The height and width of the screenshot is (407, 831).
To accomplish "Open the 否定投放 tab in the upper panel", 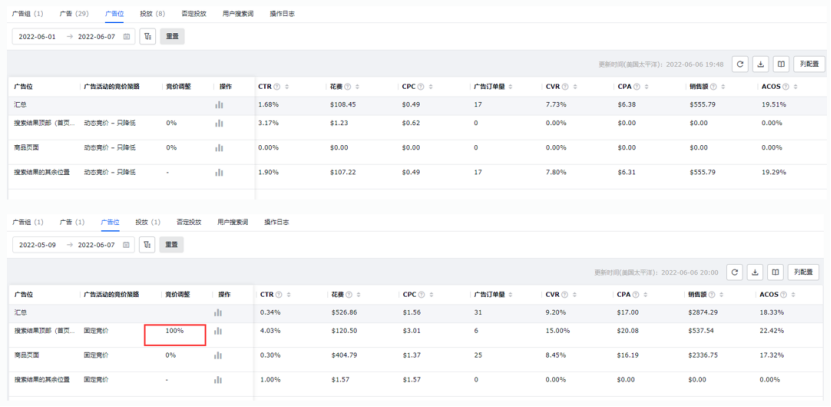I will pyautogui.click(x=193, y=14).
